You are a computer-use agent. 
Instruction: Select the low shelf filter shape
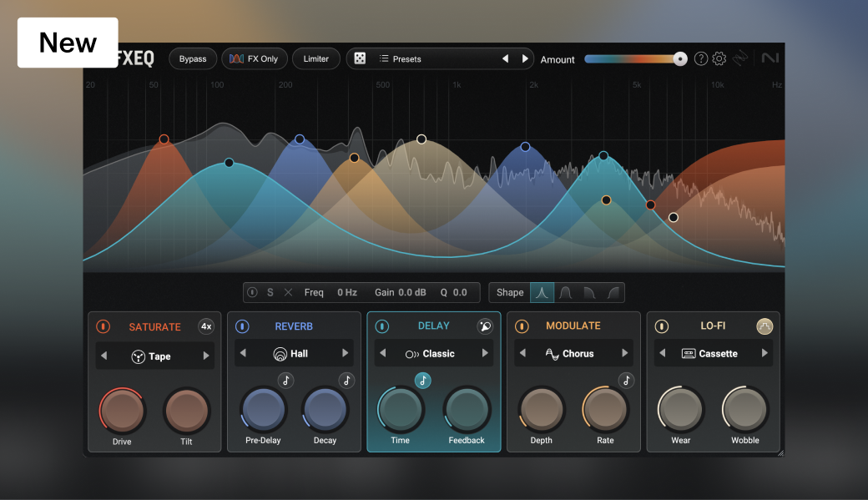pyautogui.click(x=589, y=292)
